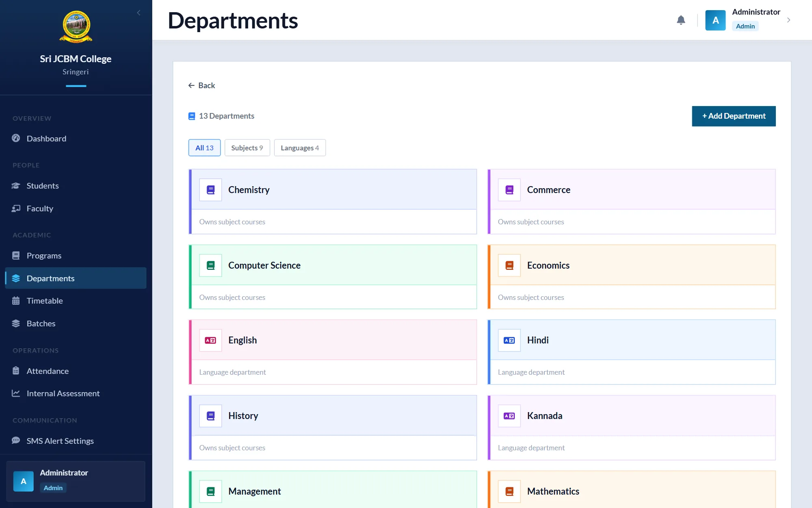
Task: Open the Timetable menu item
Action: point(76,301)
